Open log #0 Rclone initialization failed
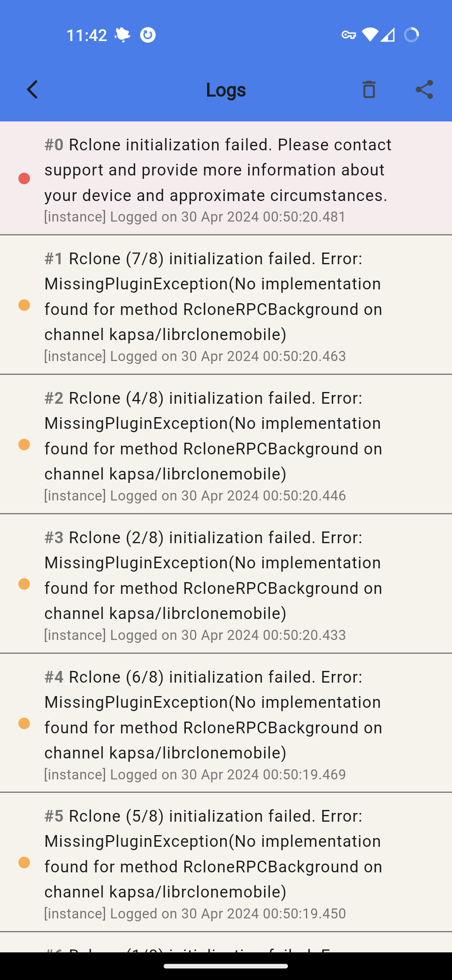The image size is (452, 980). click(226, 178)
